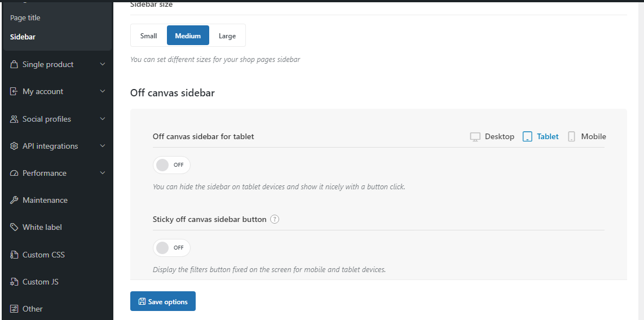Click the Social profiles people icon
Image resolution: width=644 pixels, height=320 pixels.
tap(14, 119)
